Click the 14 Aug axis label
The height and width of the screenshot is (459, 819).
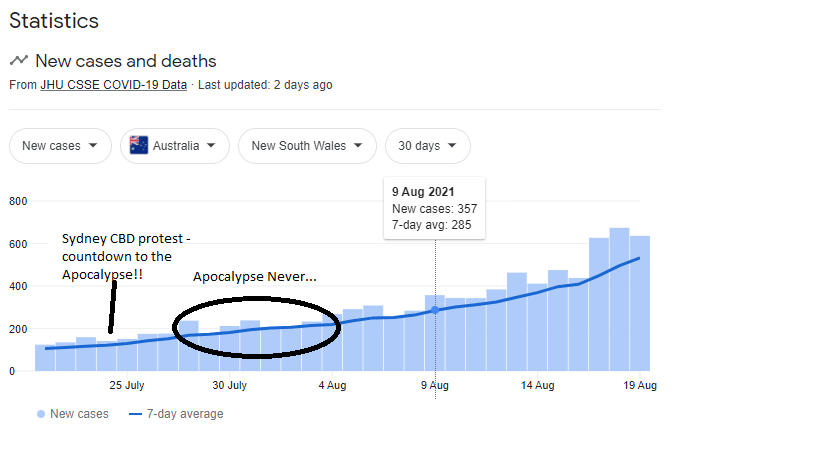[537, 385]
